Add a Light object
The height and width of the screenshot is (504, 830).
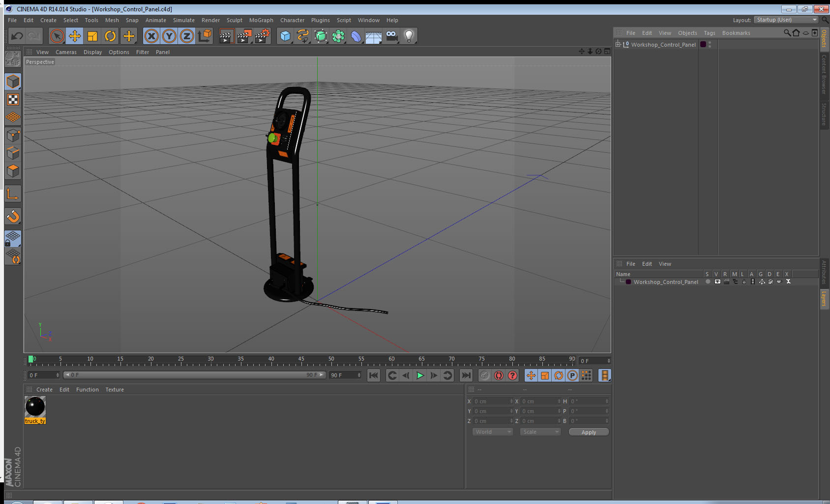[x=409, y=36]
